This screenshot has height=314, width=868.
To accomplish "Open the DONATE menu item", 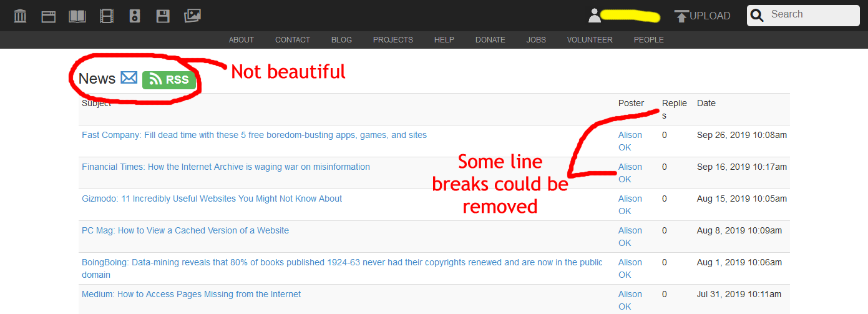I will coord(490,40).
